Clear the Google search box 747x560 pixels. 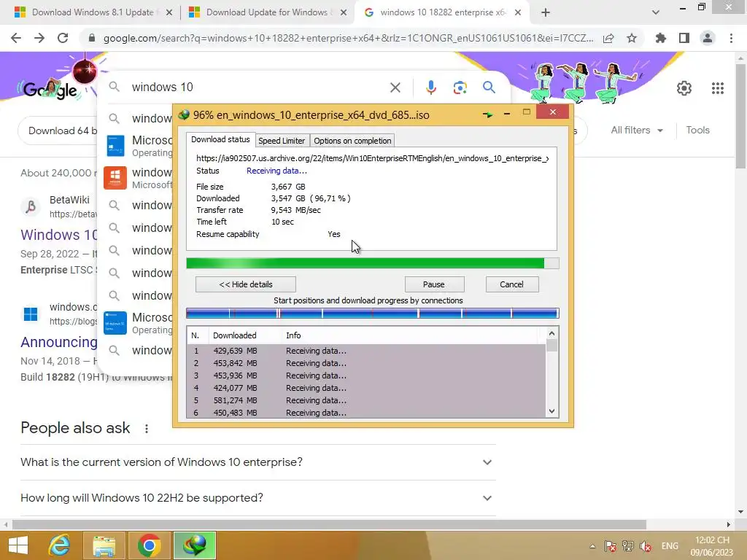tap(395, 87)
